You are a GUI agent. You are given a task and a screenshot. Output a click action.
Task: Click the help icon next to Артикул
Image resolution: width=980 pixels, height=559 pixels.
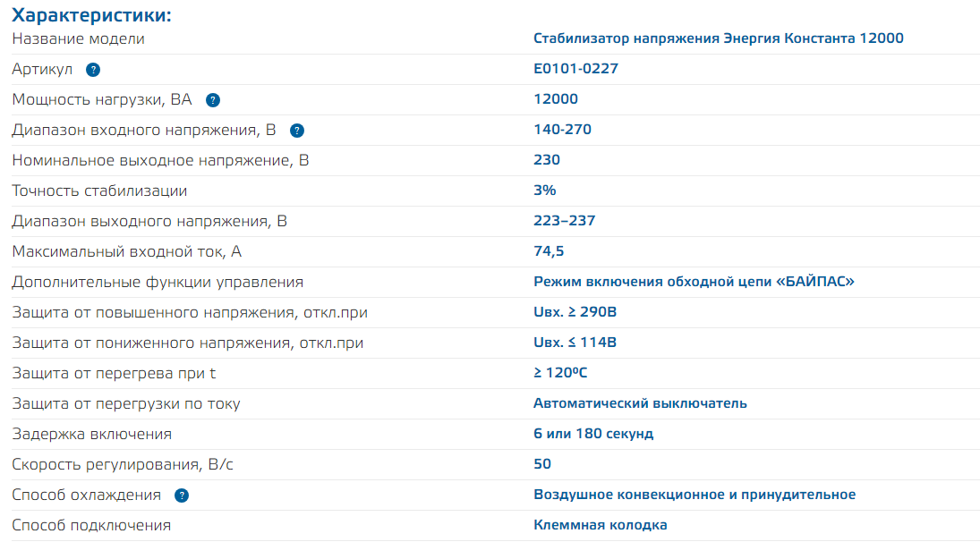[93, 70]
